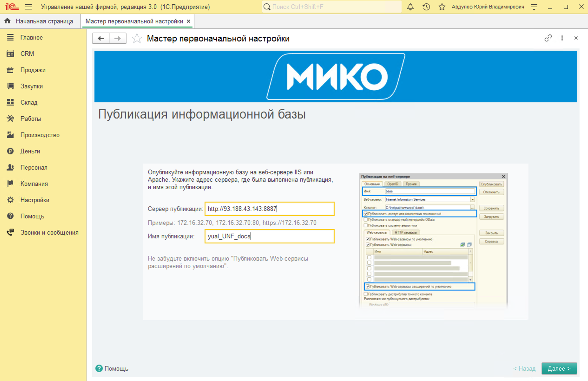Open the history clock icon

pos(426,7)
